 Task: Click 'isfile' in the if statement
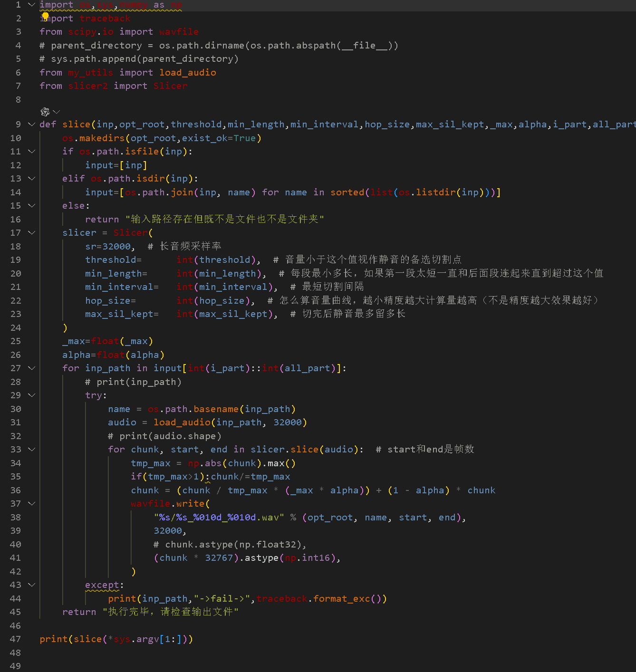[142, 151]
